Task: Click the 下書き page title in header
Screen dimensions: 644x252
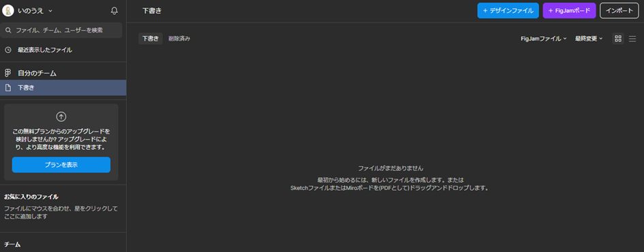Action: click(x=152, y=11)
